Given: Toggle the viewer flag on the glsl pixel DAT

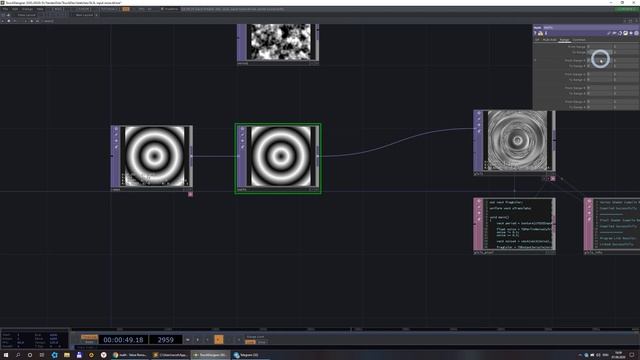Looking at the screenshot, I should (x=479, y=201).
